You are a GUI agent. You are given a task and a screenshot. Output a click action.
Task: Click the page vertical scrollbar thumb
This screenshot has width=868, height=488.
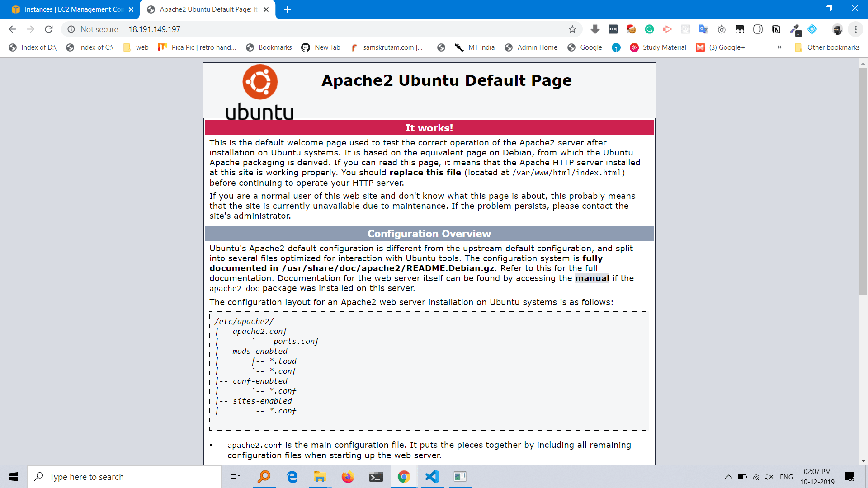click(863, 181)
